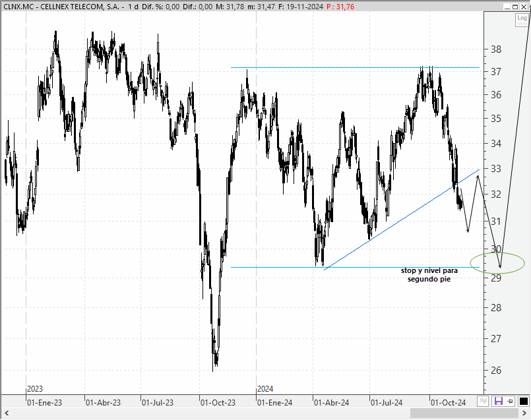This screenshot has width=531, height=420.
Task: Click the purple save floppy-disk icon
Action: [499, 402]
